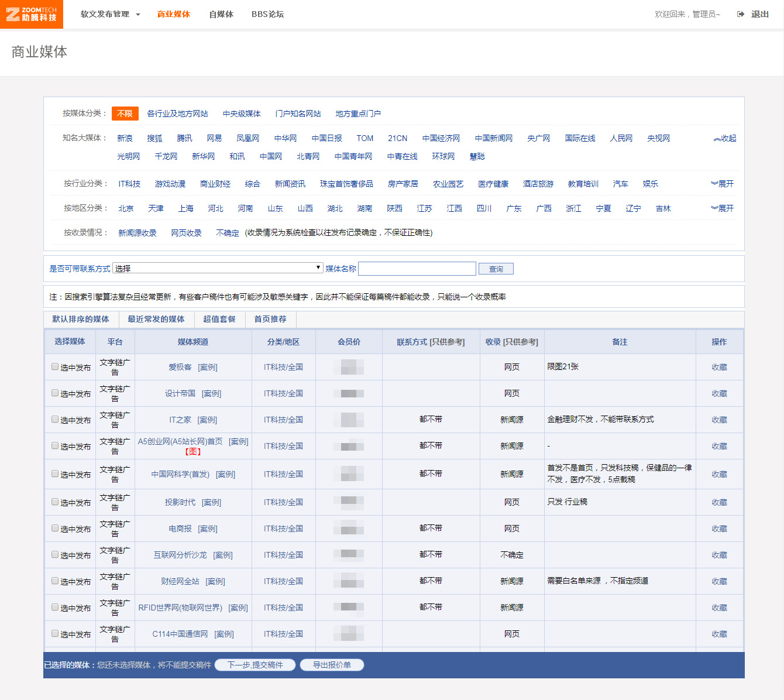Screen dimensions: 784x700
Task: Select the checkbox for 电商报 row
Action: pos(55,529)
